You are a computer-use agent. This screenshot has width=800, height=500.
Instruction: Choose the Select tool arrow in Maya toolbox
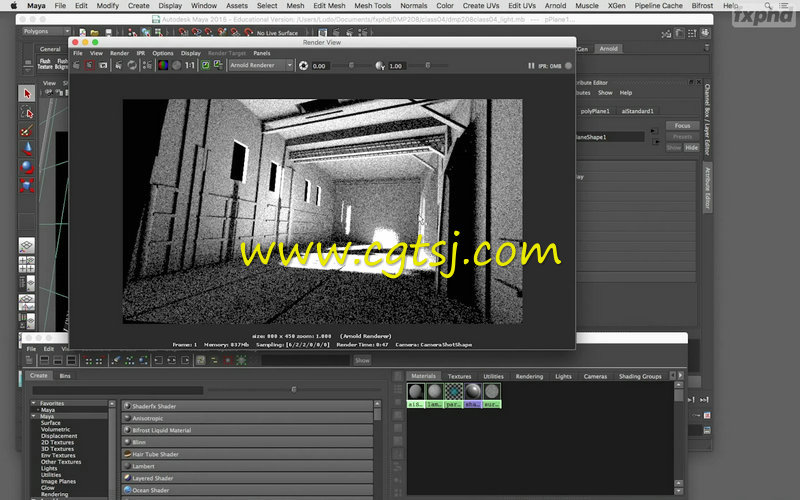click(x=27, y=93)
